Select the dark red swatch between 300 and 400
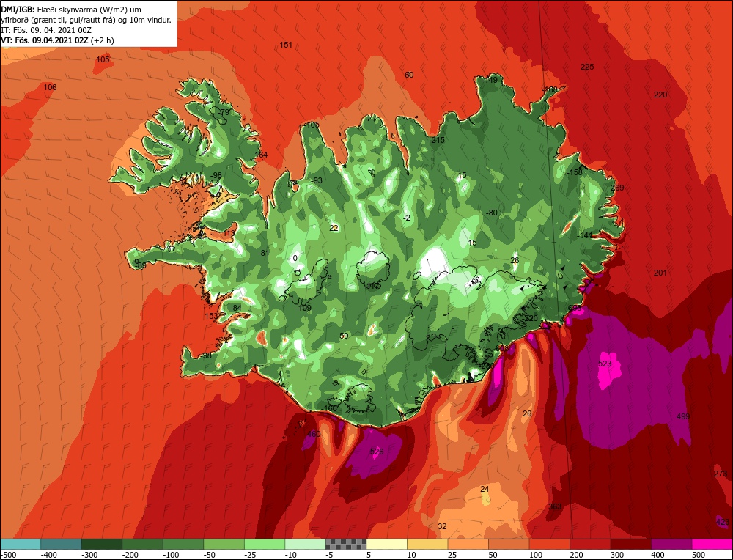Viewport: 733px width, 560px height. (x=630, y=544)
